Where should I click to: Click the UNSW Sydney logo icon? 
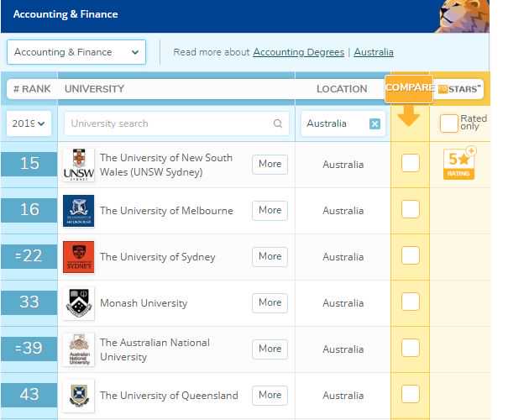tap(79, 165)
